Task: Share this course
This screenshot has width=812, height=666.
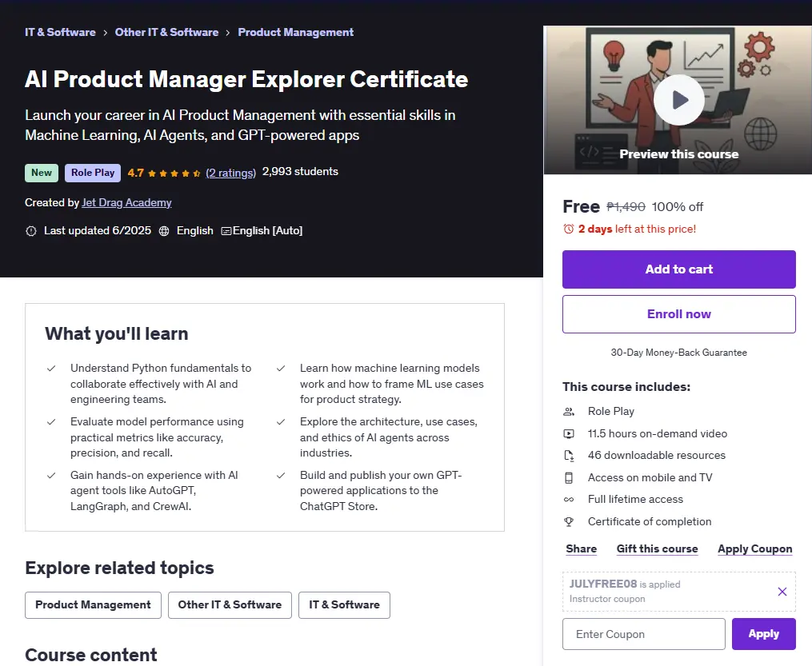Action: (581, 548)
